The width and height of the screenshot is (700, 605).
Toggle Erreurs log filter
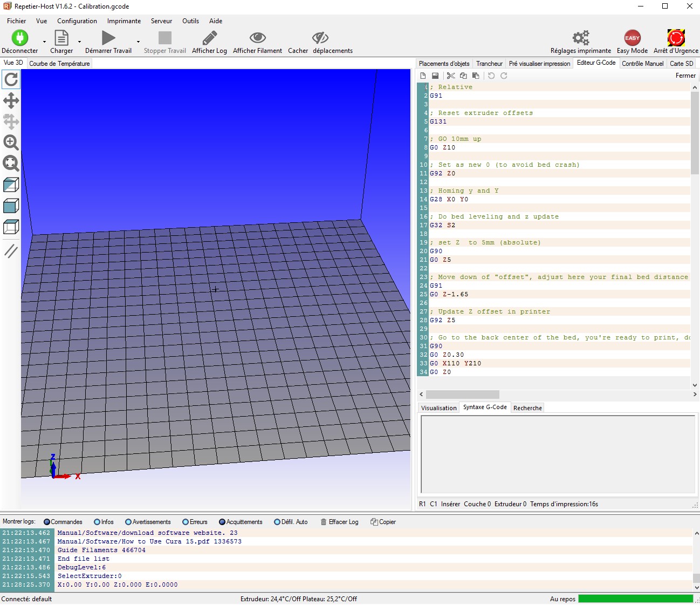(x=195, y=522)
